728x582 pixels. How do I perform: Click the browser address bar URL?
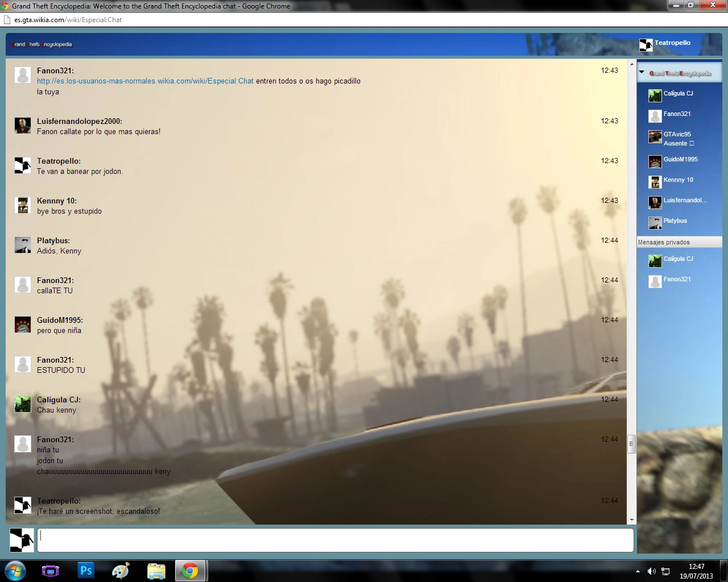68,20
